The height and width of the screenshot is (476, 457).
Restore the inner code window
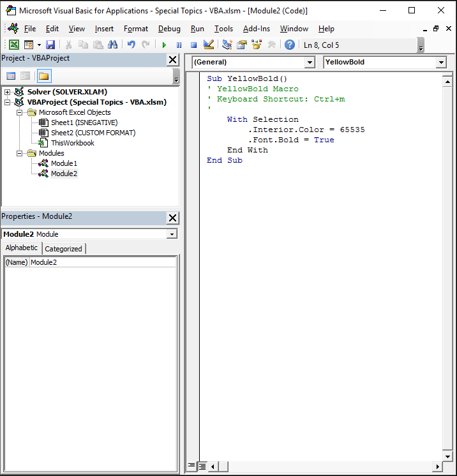[436, 29]
